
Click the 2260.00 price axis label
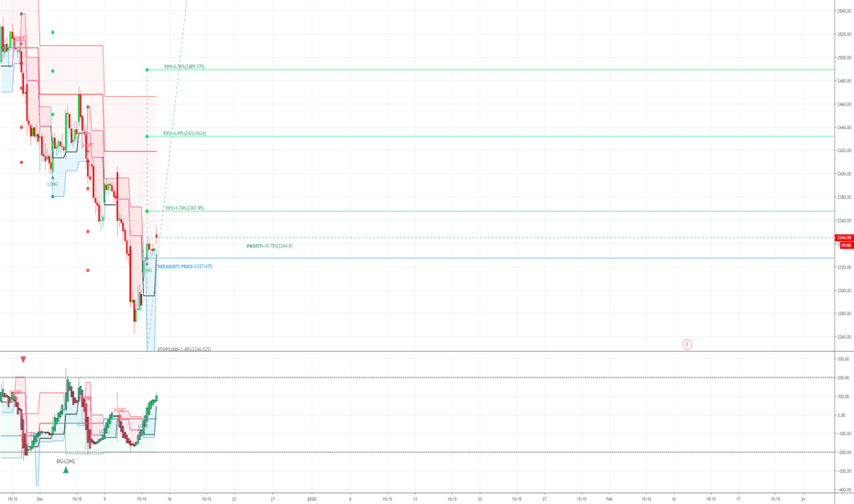(844, 336)
